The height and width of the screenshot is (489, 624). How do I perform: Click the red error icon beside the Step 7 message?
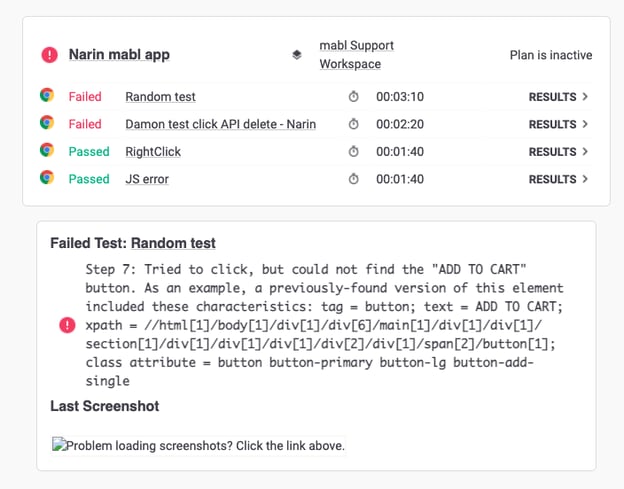tap(67, 325)
